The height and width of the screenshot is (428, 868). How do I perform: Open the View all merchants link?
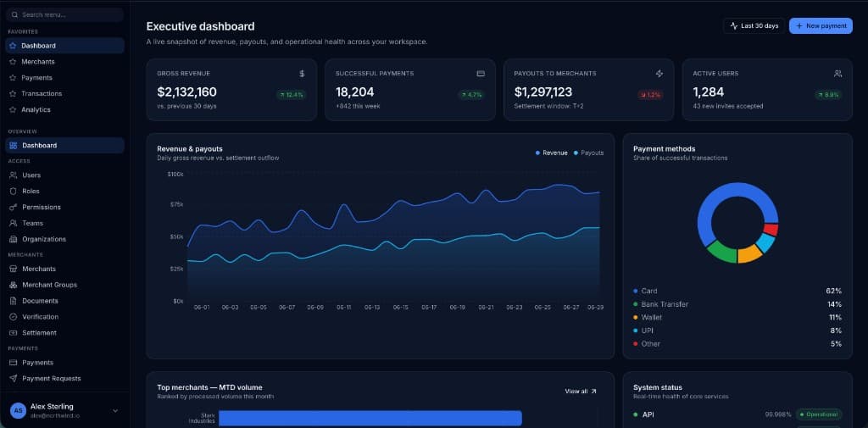pyautogui.click(x=581, y=391)
